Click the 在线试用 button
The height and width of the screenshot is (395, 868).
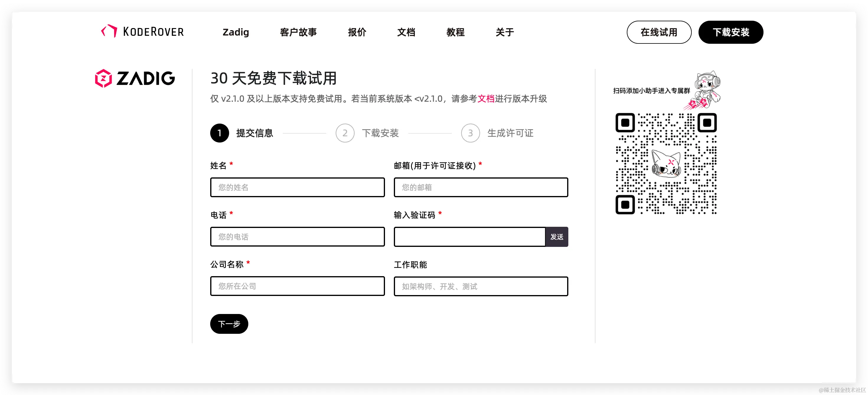(659, 32)
